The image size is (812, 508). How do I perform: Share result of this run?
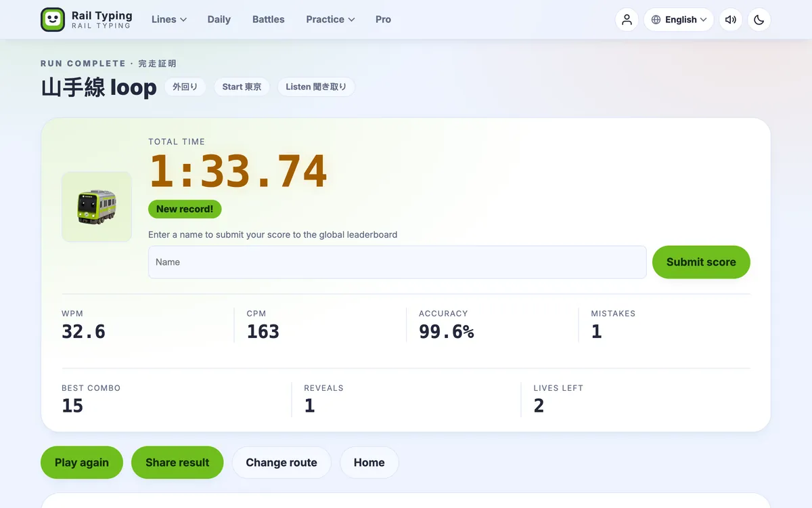pos(177,463)
